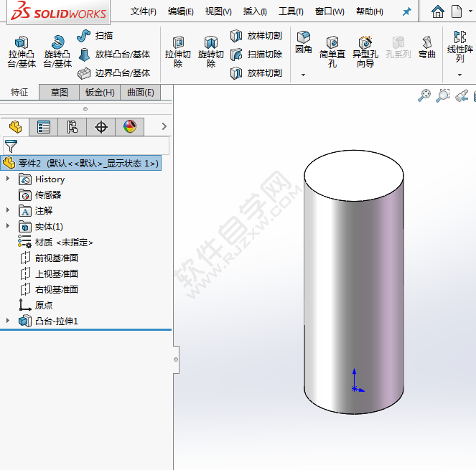
Task: Open the 线性阵列 dropdown arrow
Action: point(459,75)
